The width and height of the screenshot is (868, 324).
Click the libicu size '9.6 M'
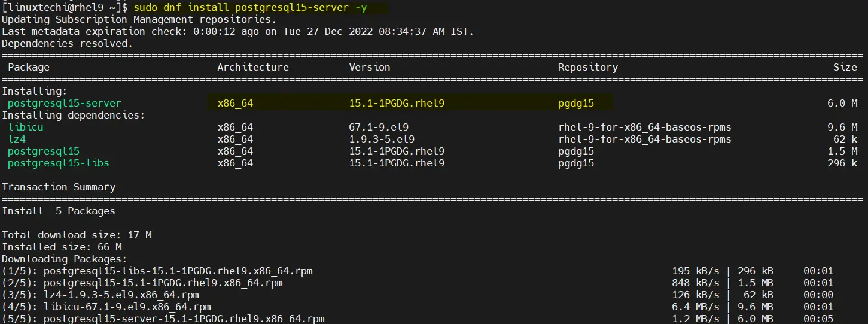tap(842, 127)
